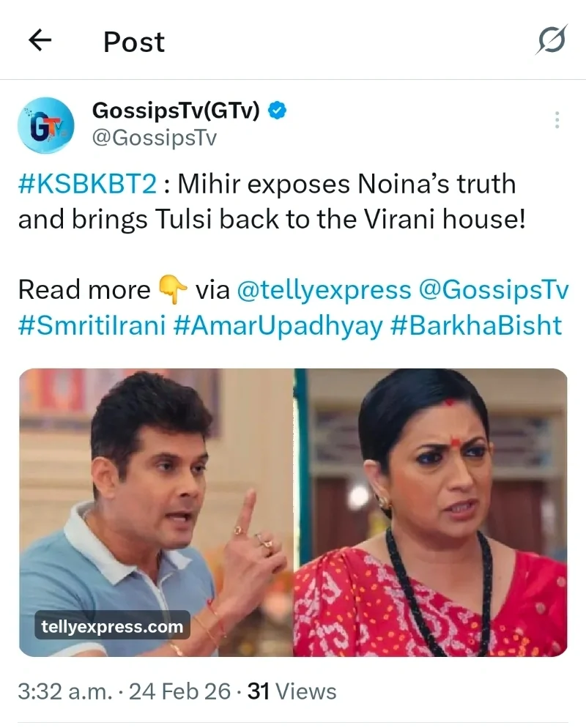Tap the 31 Views count
Viewport: 586px width, 728px height.
coord(292,691)
